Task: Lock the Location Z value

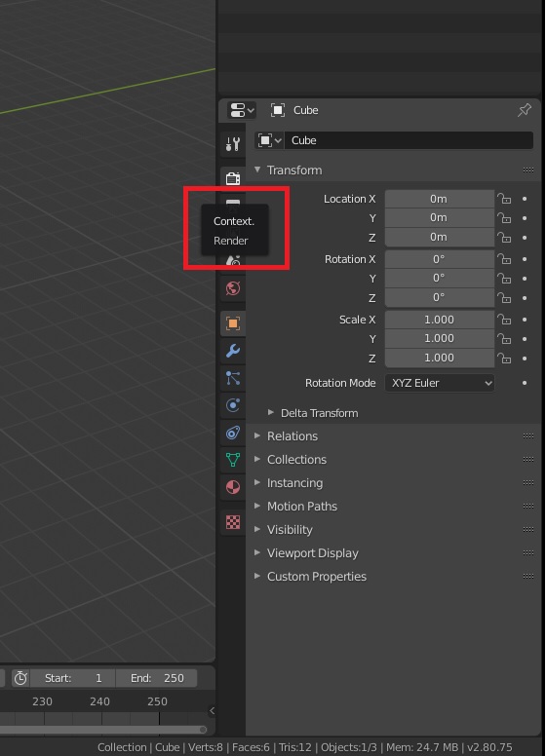Action: tap(504, 238)
